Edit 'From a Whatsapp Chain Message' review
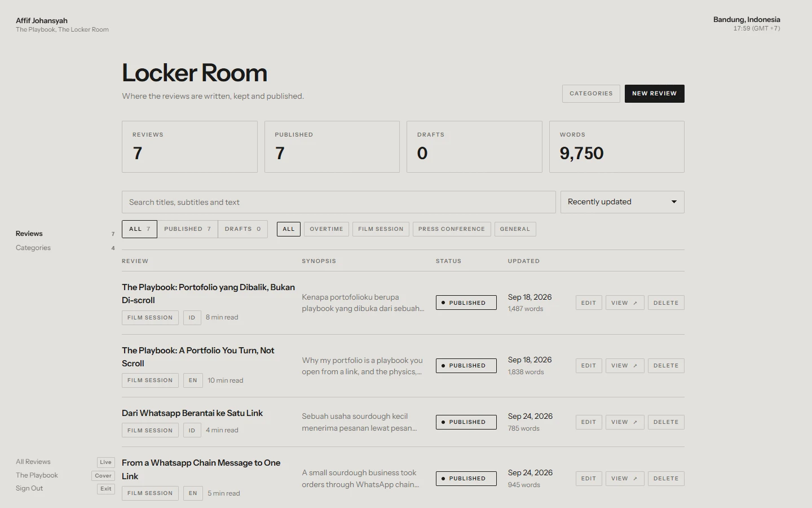Screen dimensions: 812x508 (x=589, y=479)
